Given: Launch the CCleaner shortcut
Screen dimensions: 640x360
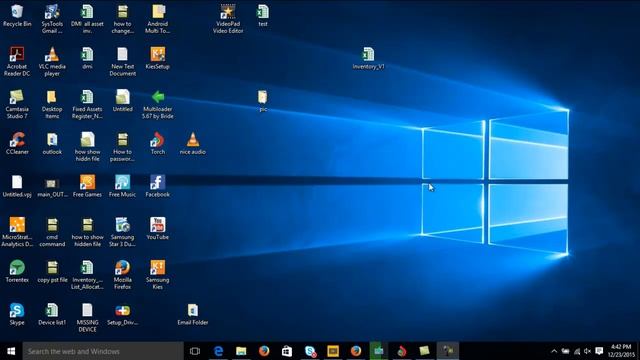Looking at the screenshot, I should (17, 143).
